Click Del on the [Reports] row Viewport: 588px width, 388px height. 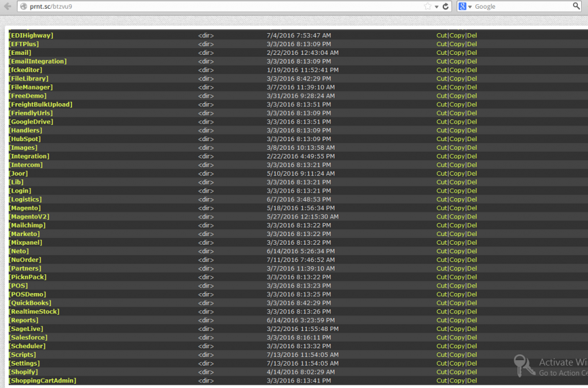tap(472, 321)
